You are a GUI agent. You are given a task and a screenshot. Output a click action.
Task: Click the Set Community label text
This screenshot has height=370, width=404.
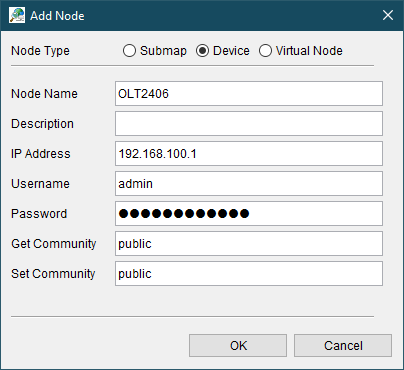[53, 274]
